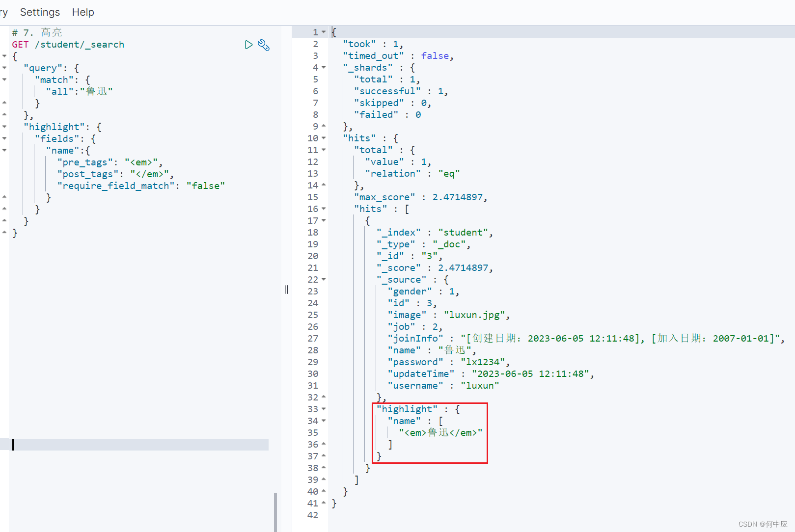Click the "timed_out" : false value
The width and height of the screenshot is (795, 532).
click(435, 56)
